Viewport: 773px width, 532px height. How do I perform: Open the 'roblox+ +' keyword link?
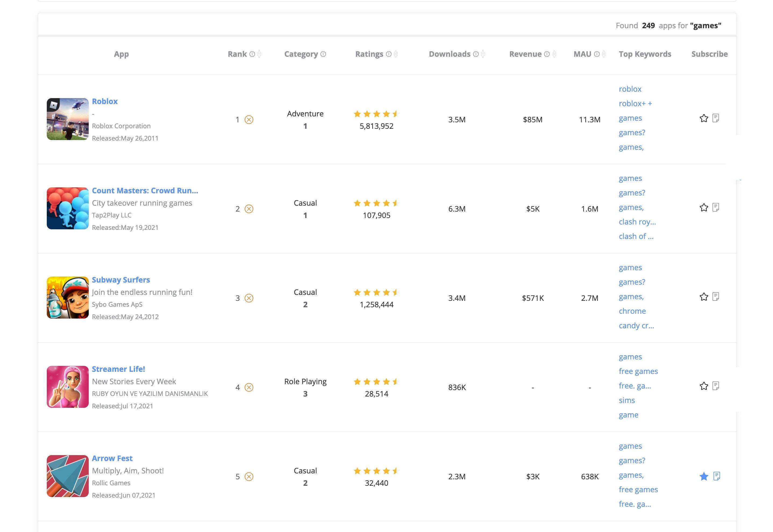coord(635,103)
